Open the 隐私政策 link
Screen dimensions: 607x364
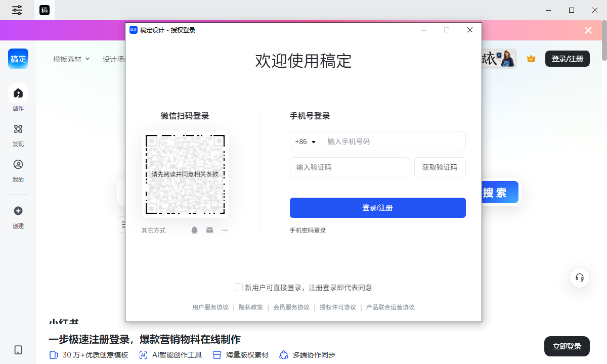point(251,307)
